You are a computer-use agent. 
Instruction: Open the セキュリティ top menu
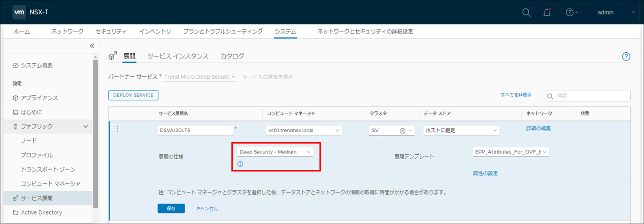click(x=111, y=31)
